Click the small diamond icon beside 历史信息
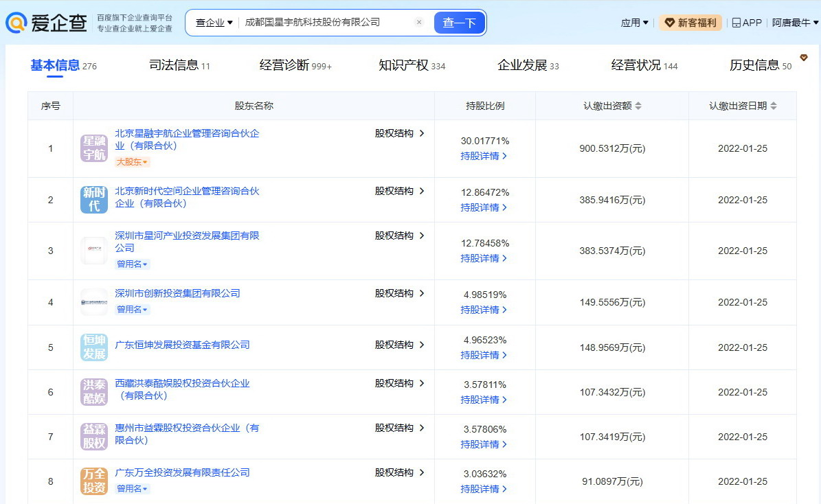 pyautogui.click(x=804, y=57)
